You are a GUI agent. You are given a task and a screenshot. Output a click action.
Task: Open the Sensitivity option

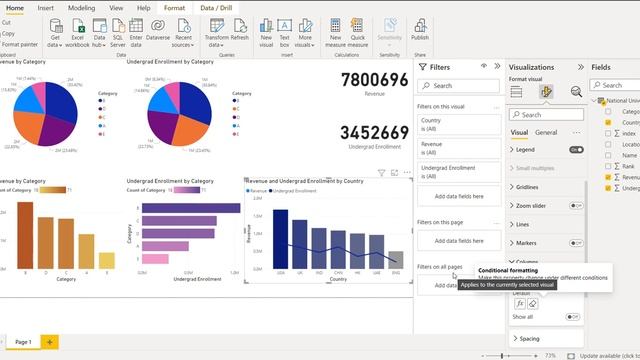pyautogui.click(x=389, y=32)
